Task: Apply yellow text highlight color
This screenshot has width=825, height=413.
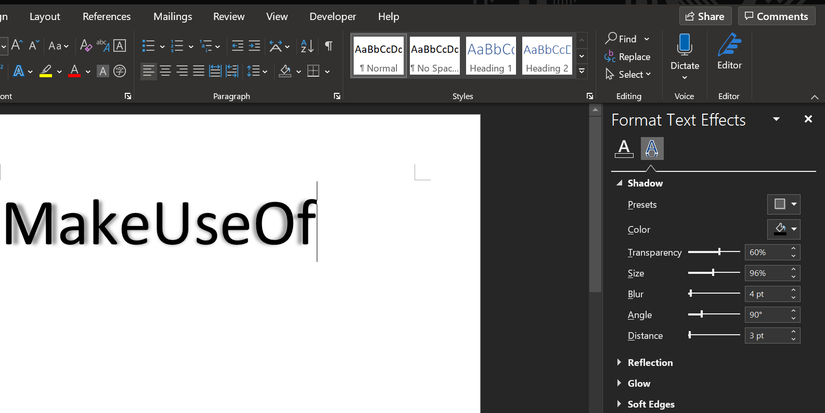Action: [x=46, y=70]
